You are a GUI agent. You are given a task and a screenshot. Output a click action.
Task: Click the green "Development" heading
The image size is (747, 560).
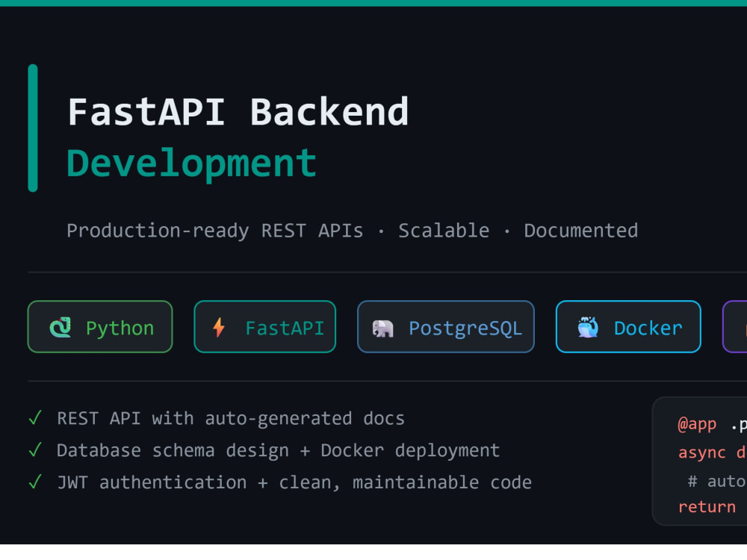pyautogui.click(x=191, y=164)
